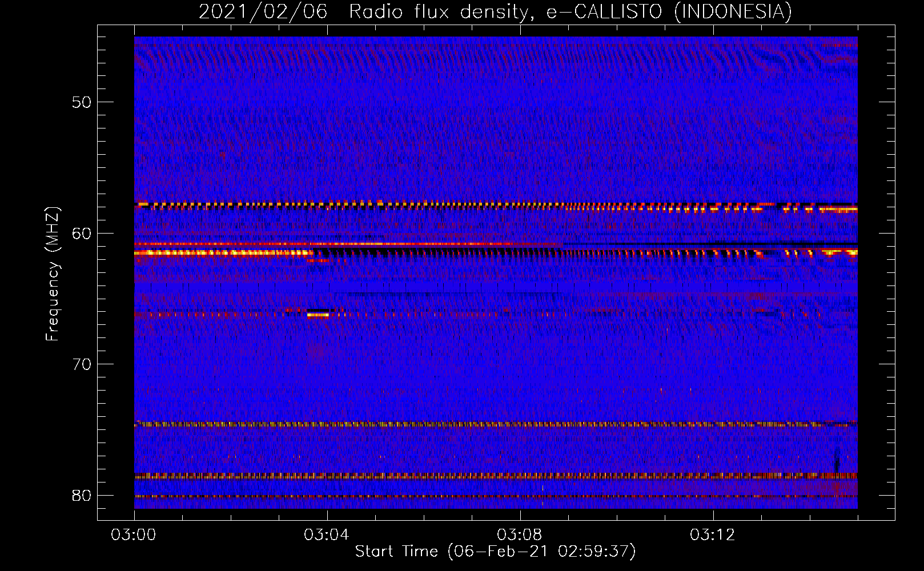Viewport: 924px width, 571px height.
Task: Click the bright white burst near 66 MHz
Action: coord(318,314)
